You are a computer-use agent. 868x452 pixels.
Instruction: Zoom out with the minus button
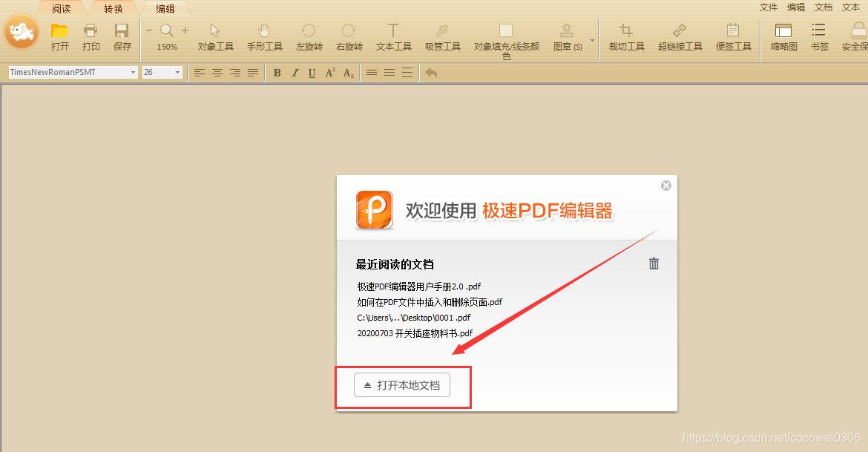pyautogui.click(x=149, y=30)
